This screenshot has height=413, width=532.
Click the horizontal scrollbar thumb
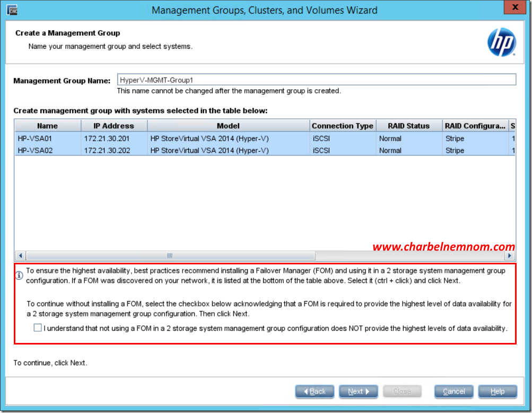coord(170,255)
